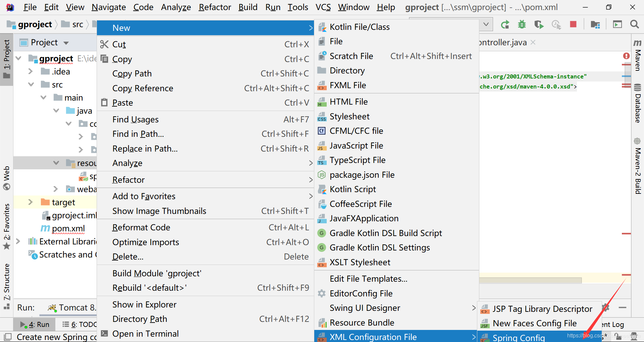
Task: Choose JavaScript File entry
Action: 396,146
